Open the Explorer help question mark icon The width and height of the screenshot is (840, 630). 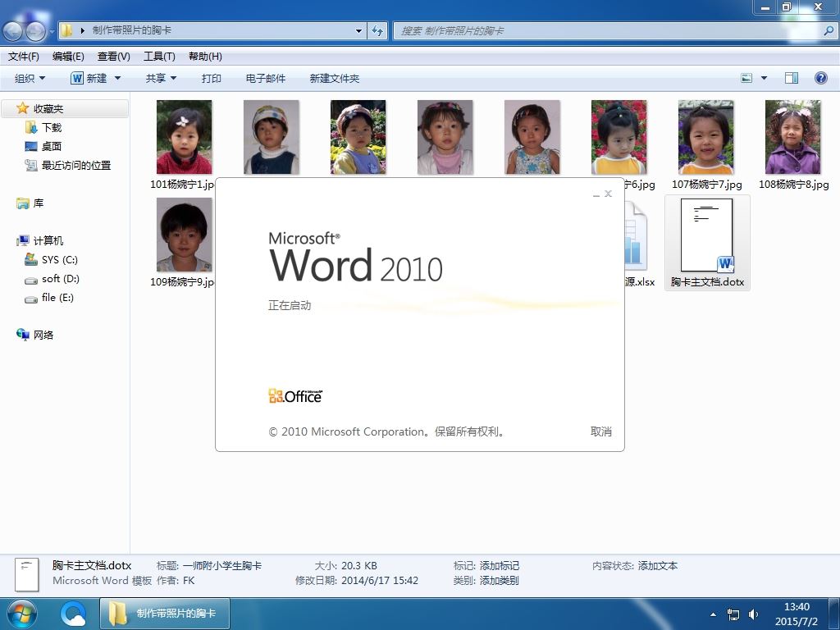pyautogui.click(x=820, y=78)
